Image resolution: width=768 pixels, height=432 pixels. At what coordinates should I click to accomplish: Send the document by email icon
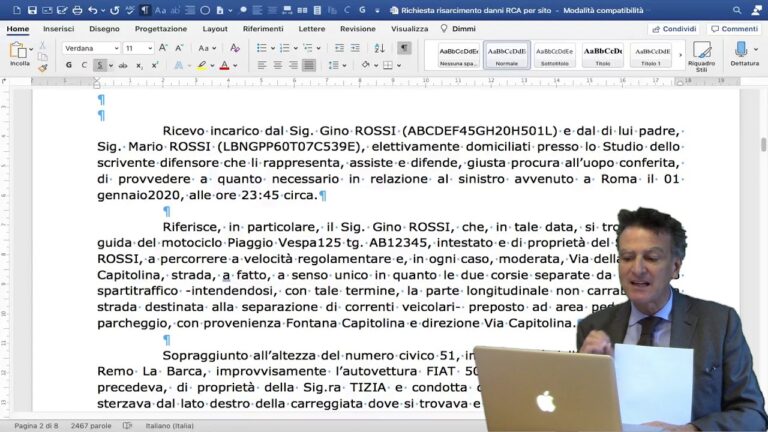[47, 10]
